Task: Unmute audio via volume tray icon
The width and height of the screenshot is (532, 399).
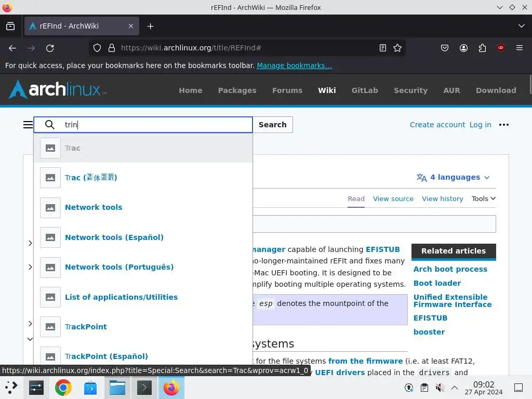Action: pos(440,388)
